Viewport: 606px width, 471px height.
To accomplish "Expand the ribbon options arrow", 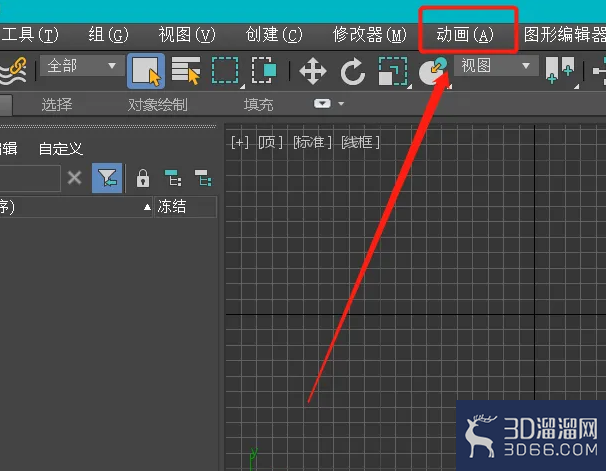I will coord(341,104).
